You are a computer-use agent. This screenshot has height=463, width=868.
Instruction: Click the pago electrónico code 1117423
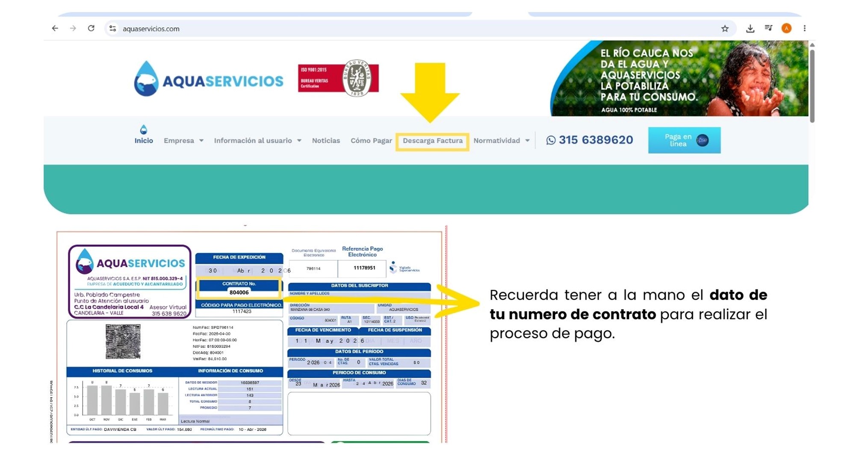(x=242, y=312)
